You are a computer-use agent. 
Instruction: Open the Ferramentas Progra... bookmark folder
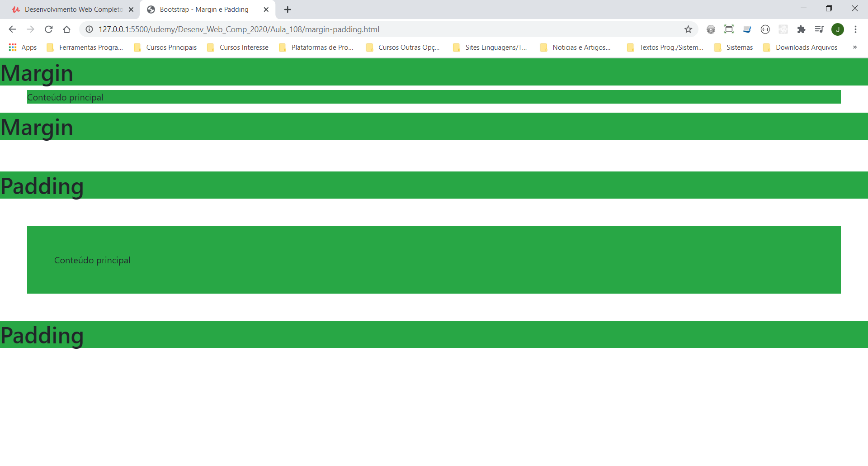tap(85, 48)
